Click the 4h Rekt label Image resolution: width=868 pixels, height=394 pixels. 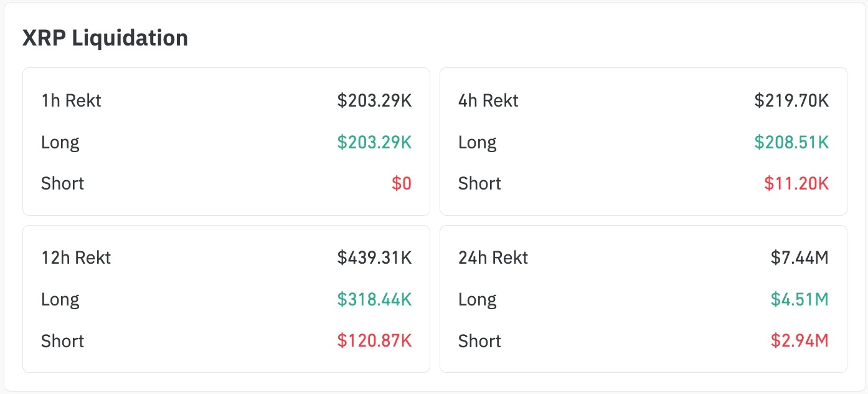[x=488, y=100]
